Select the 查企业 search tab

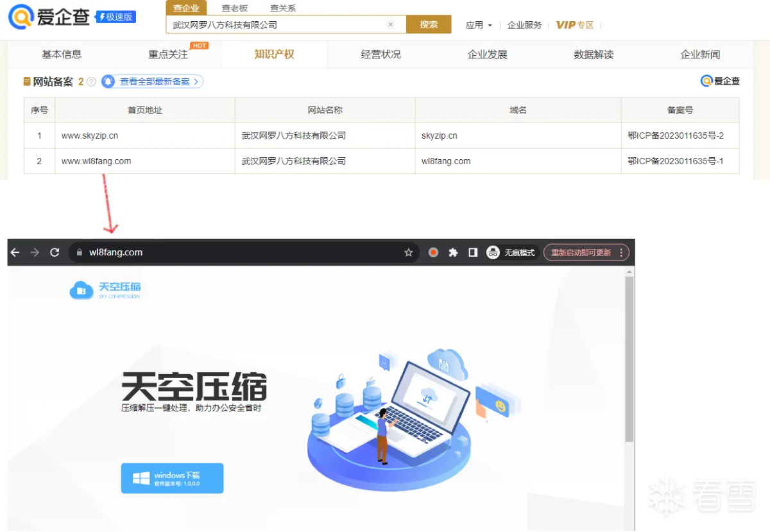pyautogui.click(x=186, y=8)
